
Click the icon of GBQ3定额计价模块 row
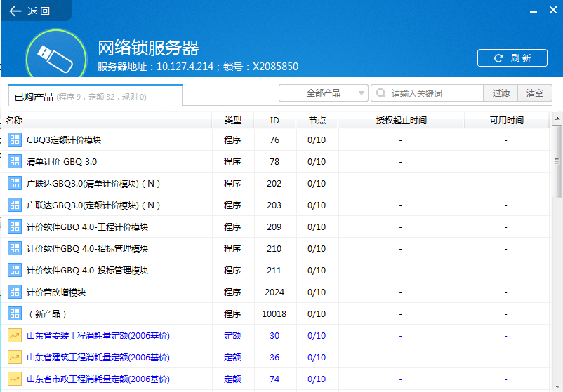(15, 140)
